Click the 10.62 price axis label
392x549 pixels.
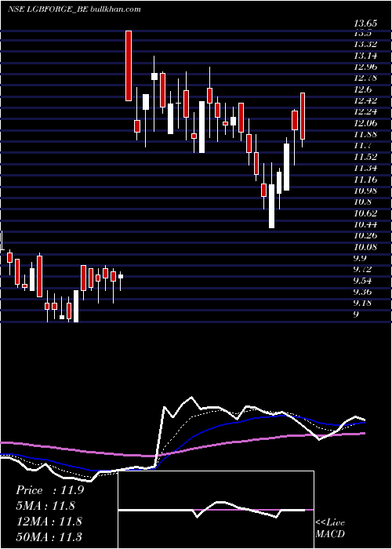(365, 213)
